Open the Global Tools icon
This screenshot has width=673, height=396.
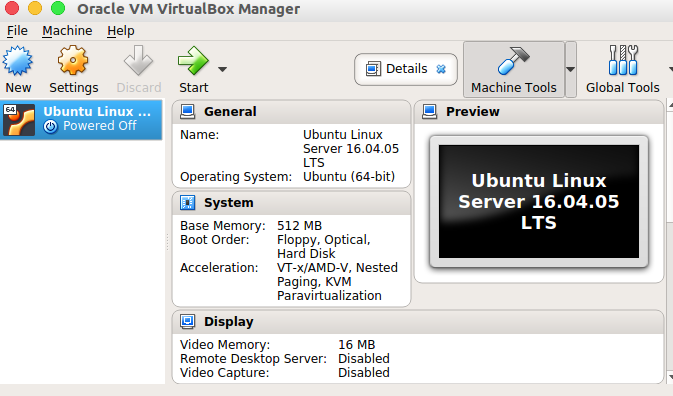point(623,60)
